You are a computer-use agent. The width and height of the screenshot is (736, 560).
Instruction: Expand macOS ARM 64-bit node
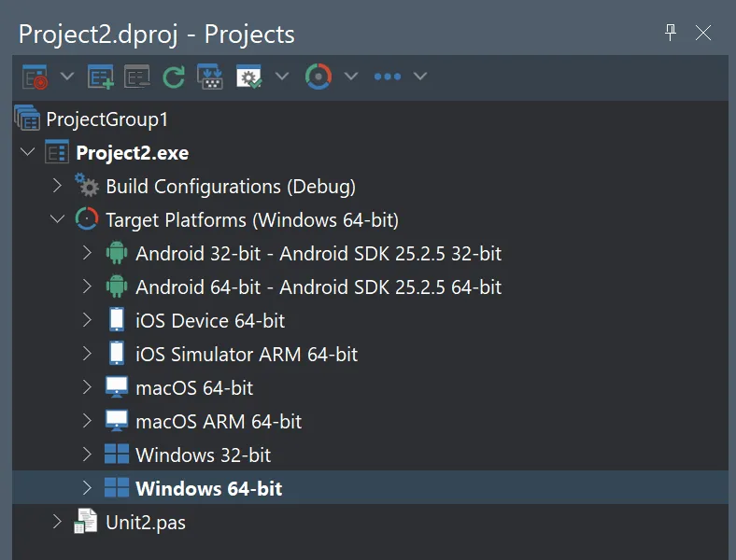coord(87,421)
